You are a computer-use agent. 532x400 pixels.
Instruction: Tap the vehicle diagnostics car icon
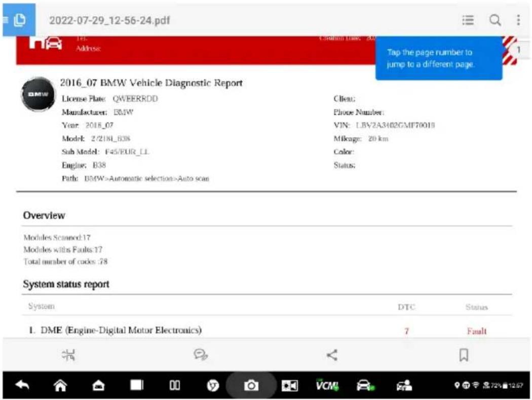click(365, 385)
